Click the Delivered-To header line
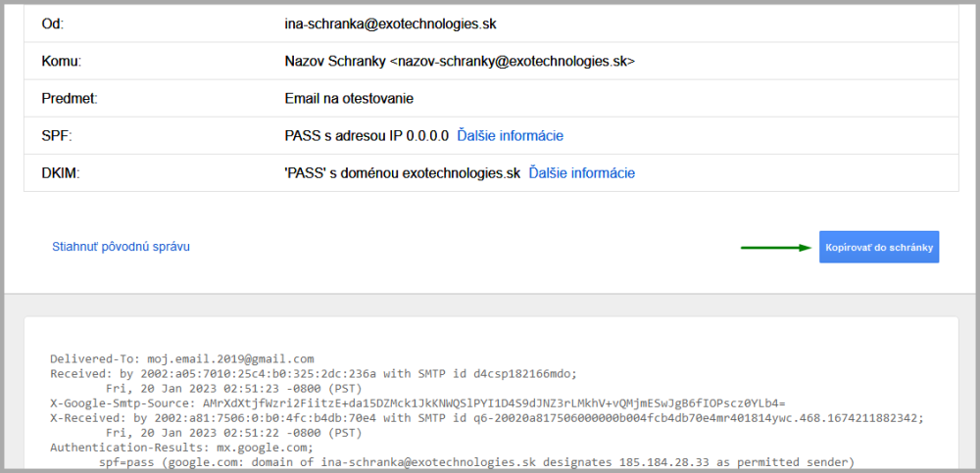 181,359
